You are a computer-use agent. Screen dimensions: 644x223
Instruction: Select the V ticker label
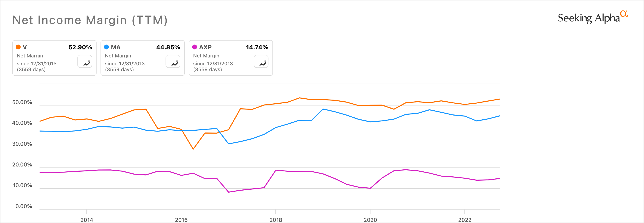pos(25,47)
